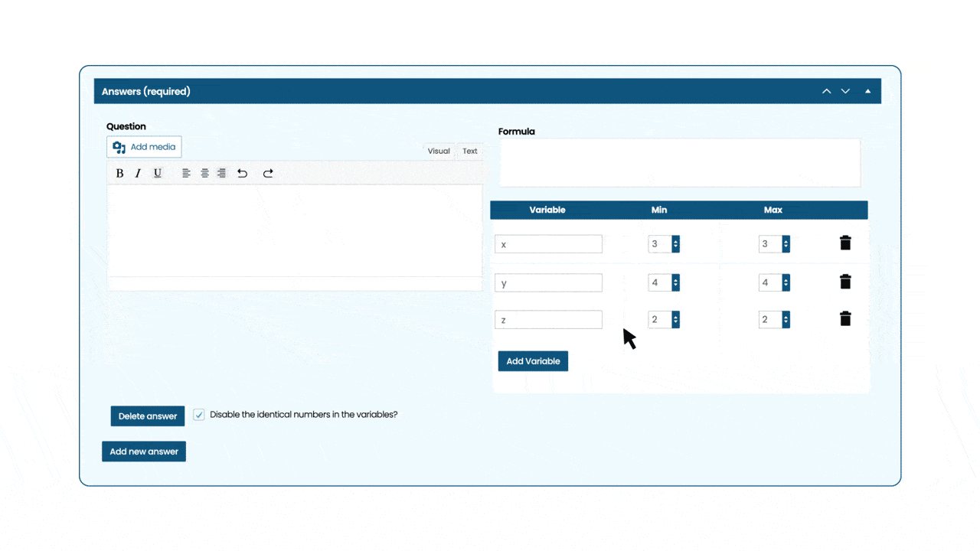Remove variable z using its trash icon
This screenshot has width=980, height=551.
pyautogui.click(x=845, y=318)
